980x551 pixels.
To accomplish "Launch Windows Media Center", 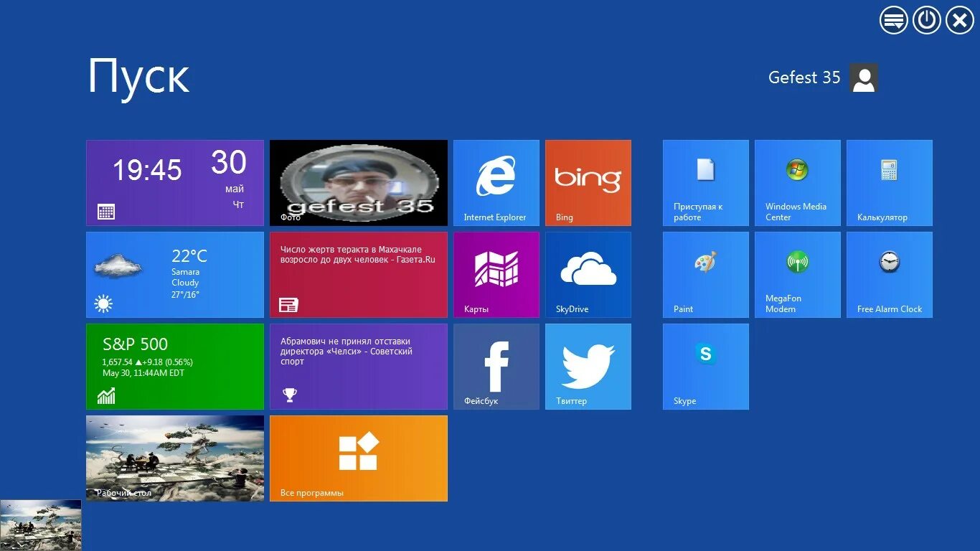I will [x=797, y=182].
